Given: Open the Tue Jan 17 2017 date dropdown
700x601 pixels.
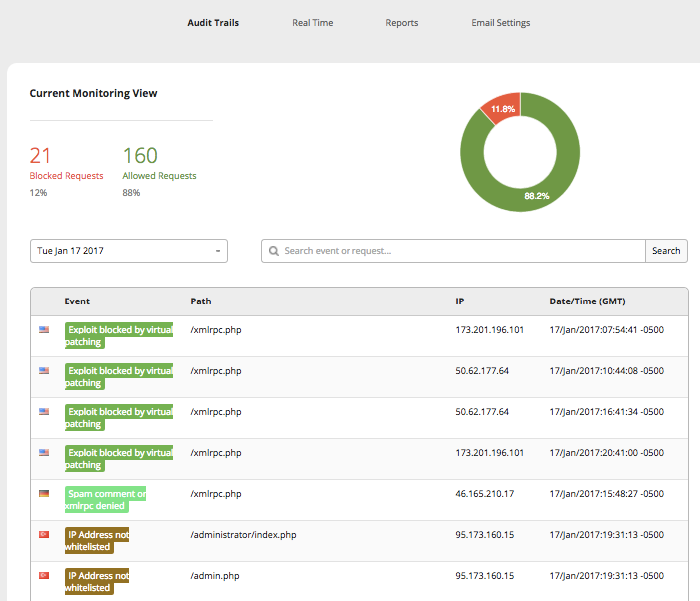Looking at the screenshot, I should tap(129, 251).
